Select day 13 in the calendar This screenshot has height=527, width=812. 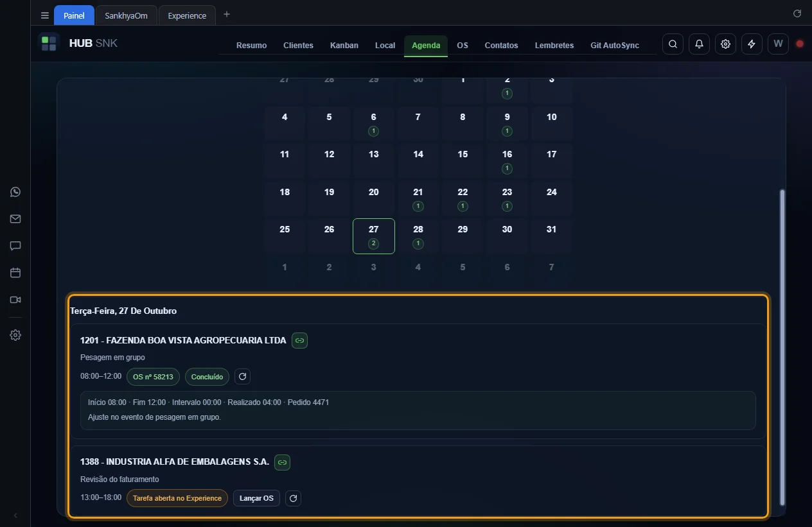click(x=374, y=161)
